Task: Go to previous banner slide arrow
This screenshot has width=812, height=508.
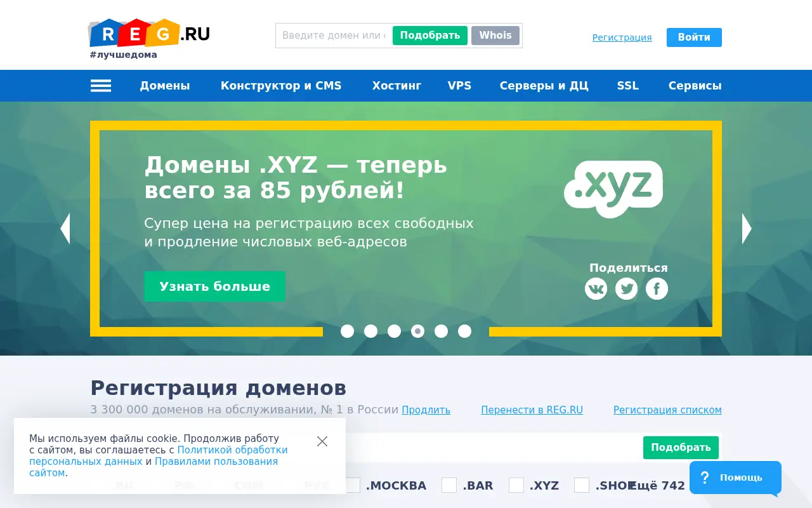Action: (x=65, y=229)
